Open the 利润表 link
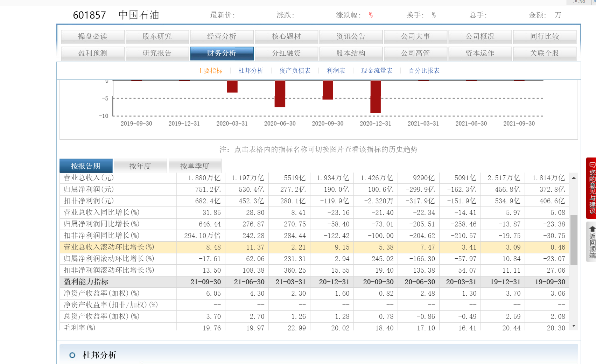Image resolution: width=596 pixels, height=364 pixels. click(x=336, y=71)
